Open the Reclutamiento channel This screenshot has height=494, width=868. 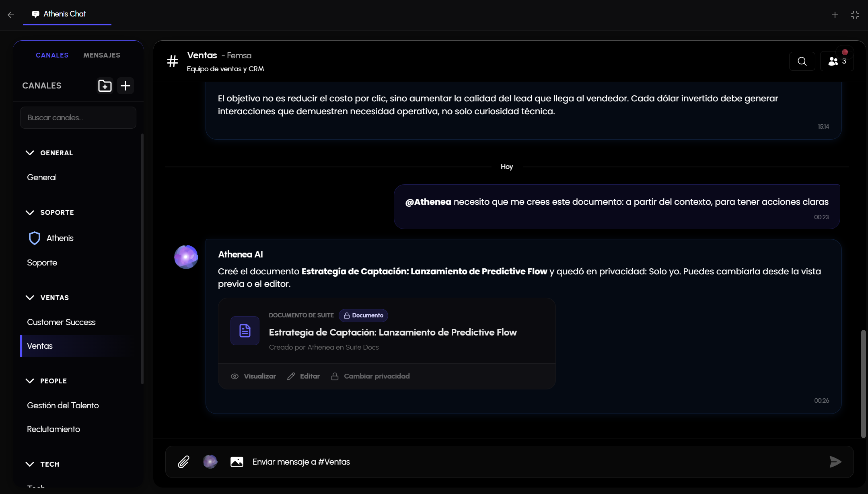click(x=77, y=429)
